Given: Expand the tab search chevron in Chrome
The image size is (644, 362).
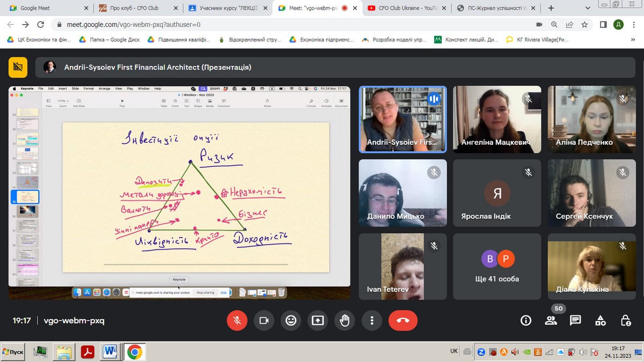Looking at the screenshot, I should [x=587, y=8].
